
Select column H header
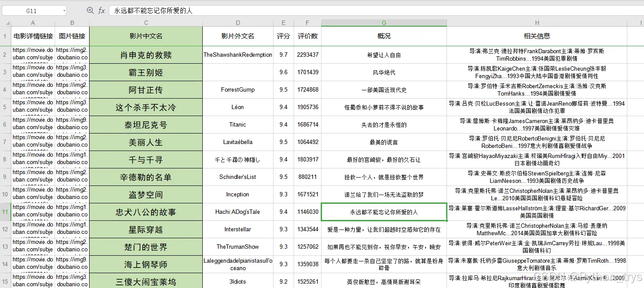coord(537,23)
